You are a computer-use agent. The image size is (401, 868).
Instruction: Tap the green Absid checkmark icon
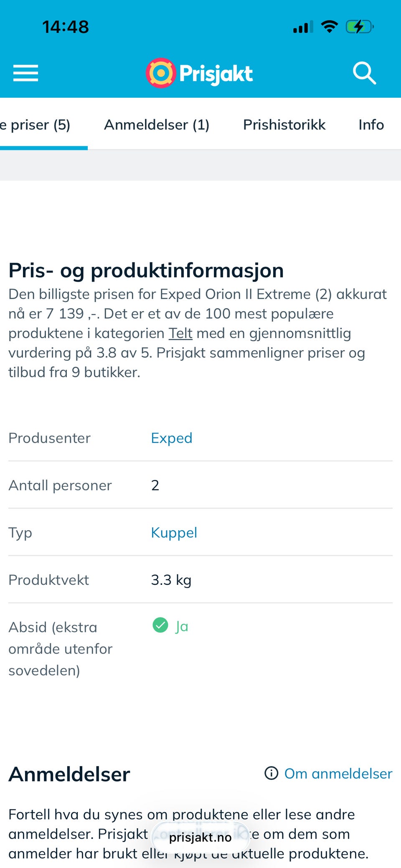[160, 625]
